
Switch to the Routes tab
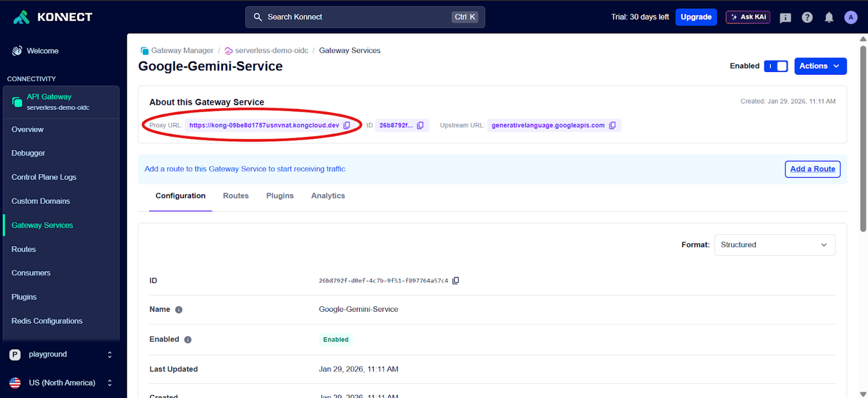pos(236,196)
